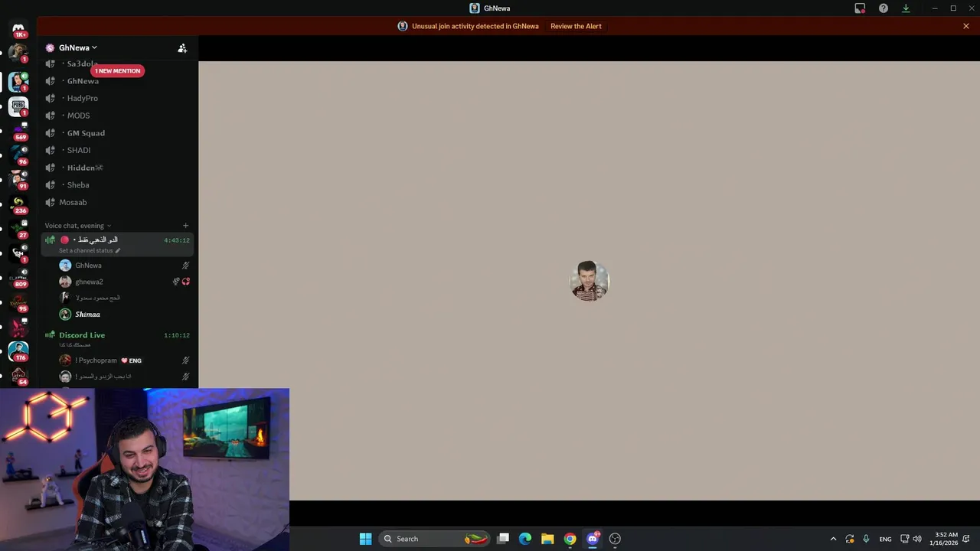Click the deafened headphone icon on ghnewa2 row

[x=186, y=282]
